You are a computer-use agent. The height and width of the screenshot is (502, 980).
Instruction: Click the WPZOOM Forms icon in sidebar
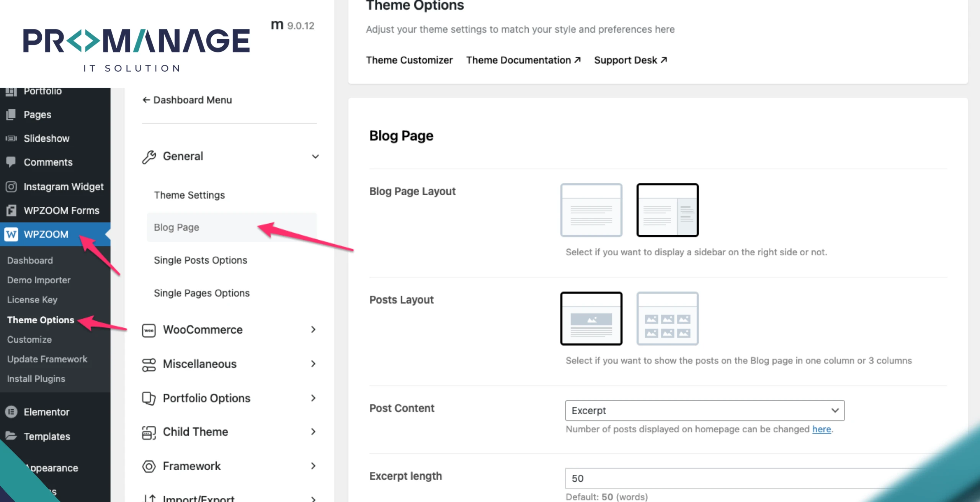11,210
